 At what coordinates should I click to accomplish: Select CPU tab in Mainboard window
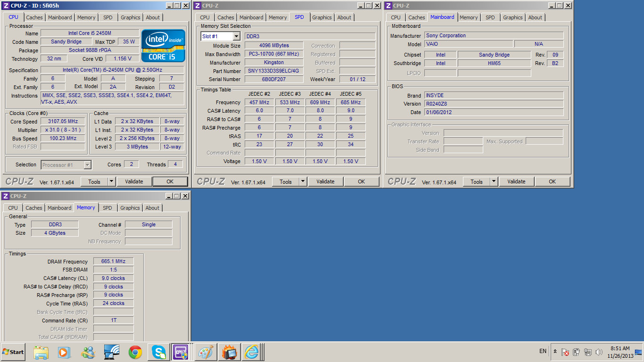[x=396, y=17]
